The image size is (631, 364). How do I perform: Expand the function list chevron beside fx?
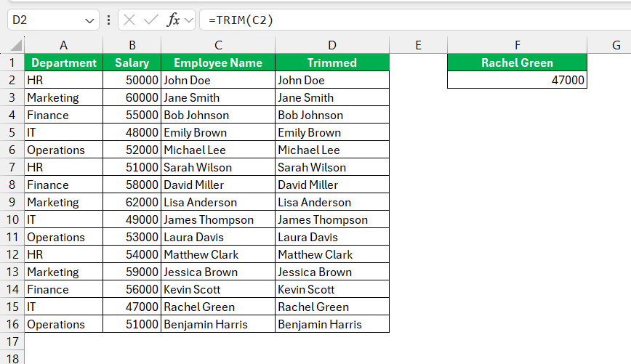click(189, 20)
